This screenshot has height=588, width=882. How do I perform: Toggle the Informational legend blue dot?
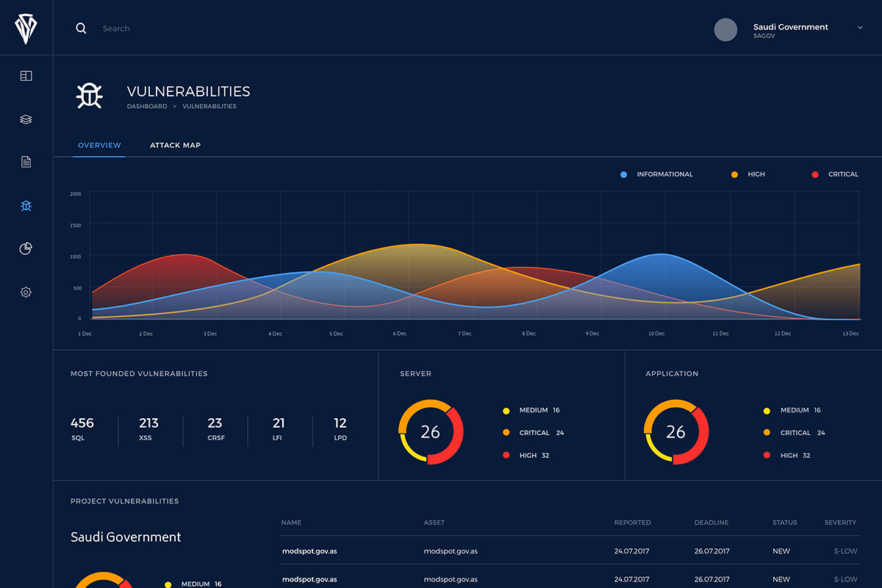[x=623, y=174]
